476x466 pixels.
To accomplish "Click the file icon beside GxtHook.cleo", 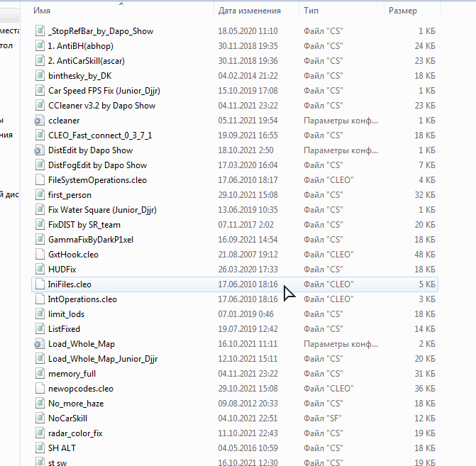I will 40,255.
